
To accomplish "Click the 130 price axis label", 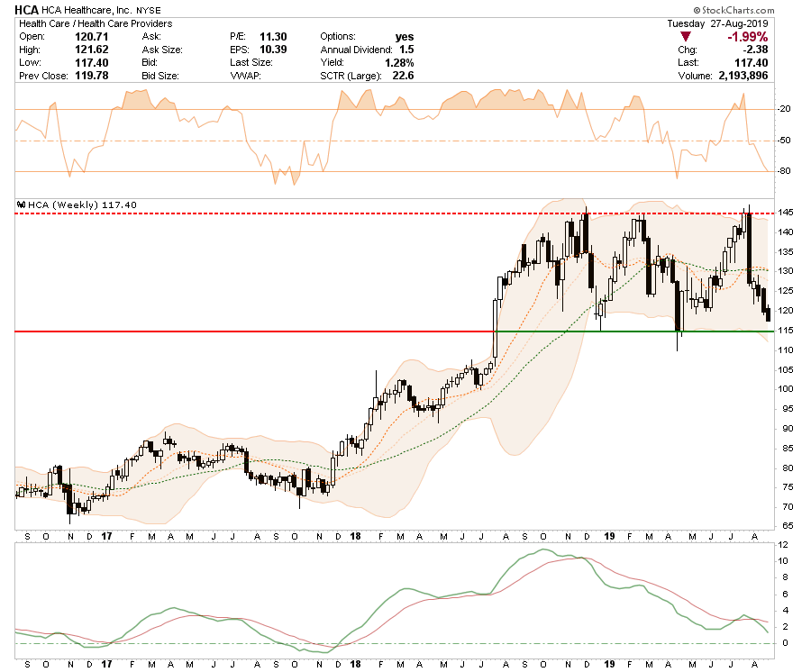I will (x=786, y=271).
